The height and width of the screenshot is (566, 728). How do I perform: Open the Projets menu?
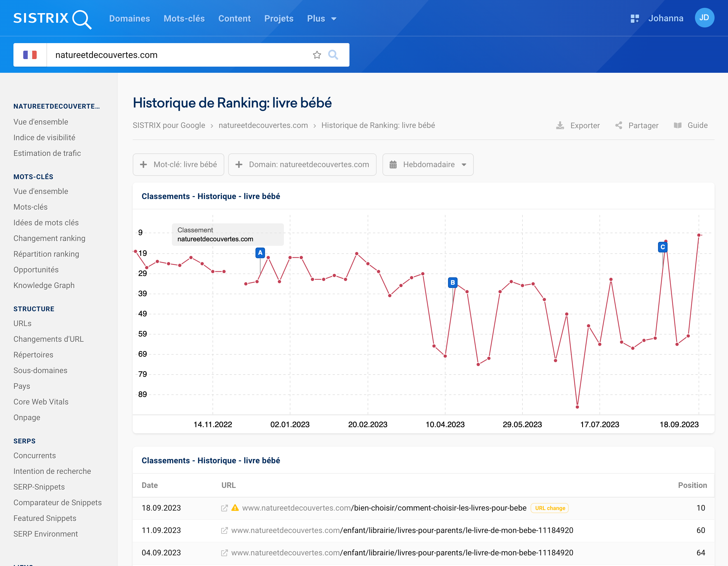click(279, 19)
